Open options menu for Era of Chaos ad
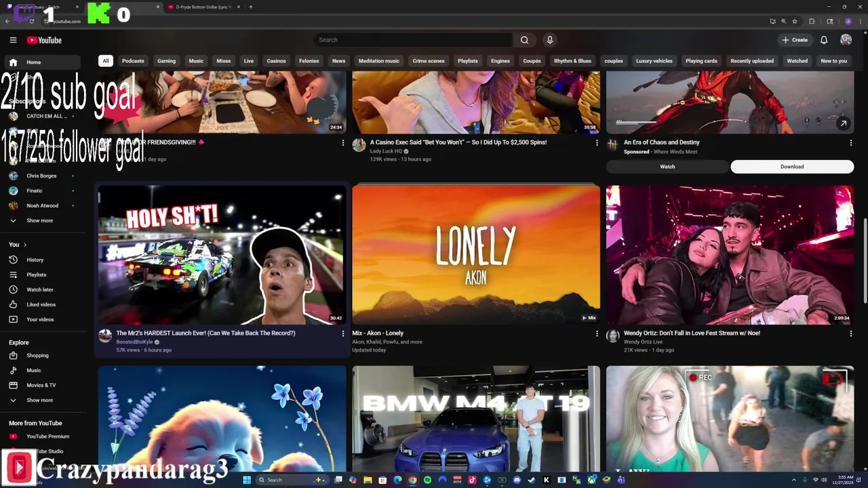Viewport: 868px width, 488px height. (851, 143)
